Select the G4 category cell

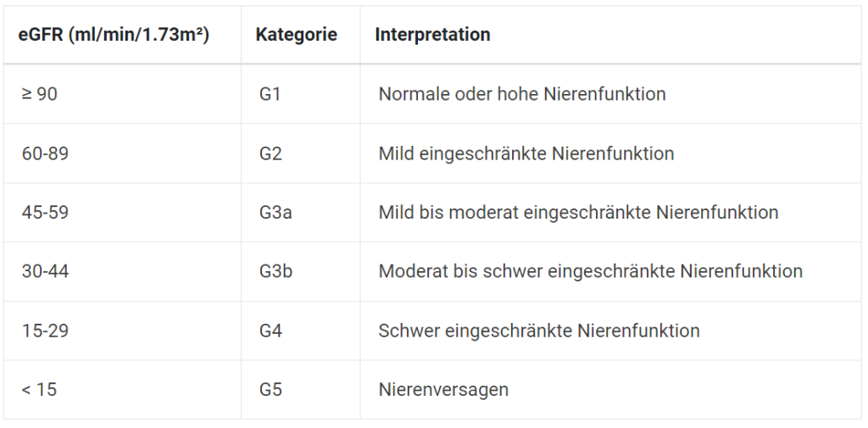click(x=270, y=331)
